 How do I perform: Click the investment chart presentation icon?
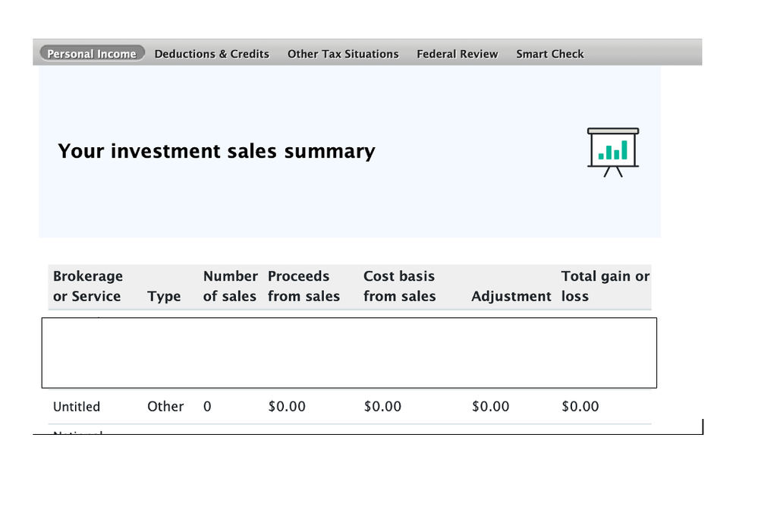click(613, 153)
